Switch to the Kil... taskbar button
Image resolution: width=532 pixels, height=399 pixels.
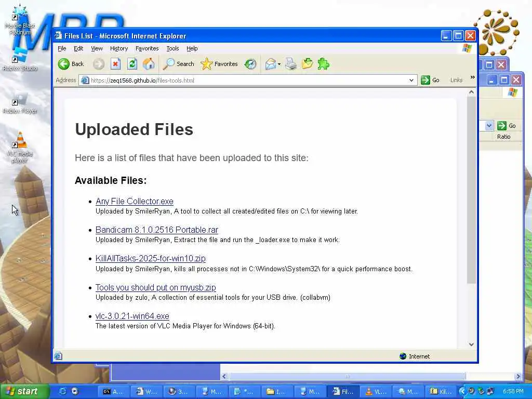[x=441, y=392]
